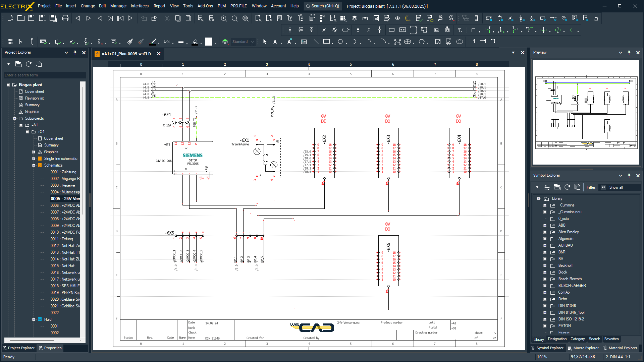Open Project Explorer panel options arrow
This screenshot has width=644, height=362.
click(x=66, y=53)
